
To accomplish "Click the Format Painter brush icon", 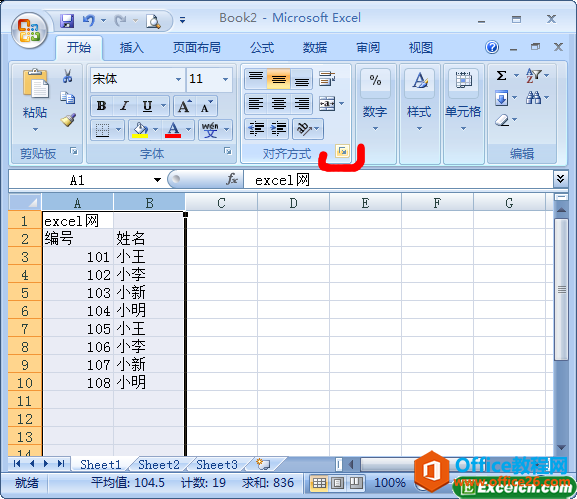I will coord(68,120).
